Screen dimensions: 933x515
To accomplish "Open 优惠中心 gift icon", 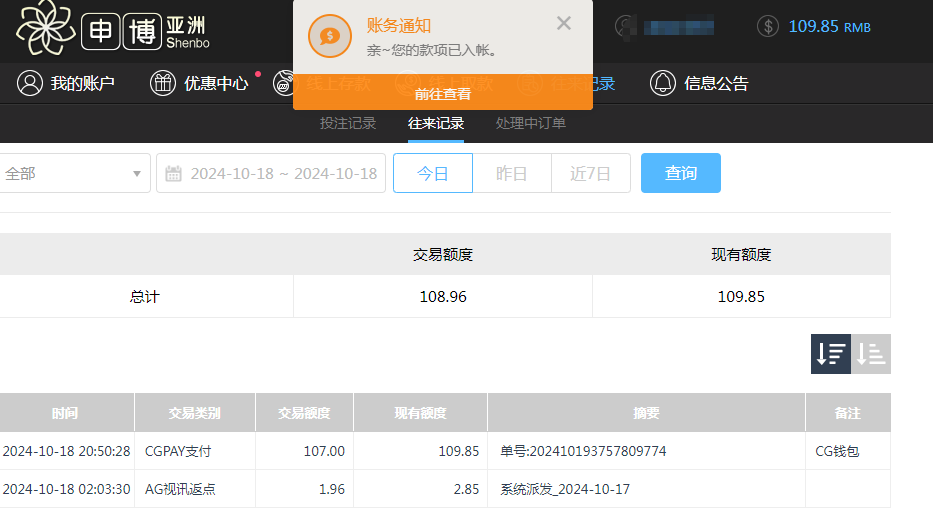I will click(163, 84).
